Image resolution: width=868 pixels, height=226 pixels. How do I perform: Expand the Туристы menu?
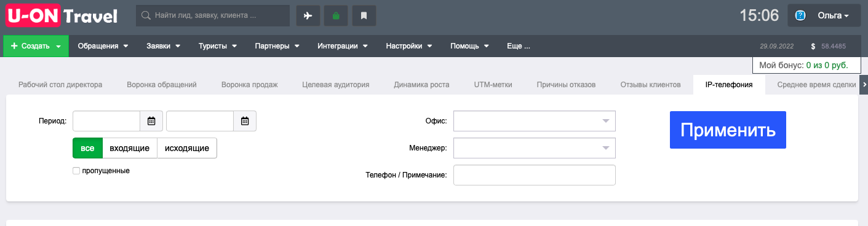point(217,46)
